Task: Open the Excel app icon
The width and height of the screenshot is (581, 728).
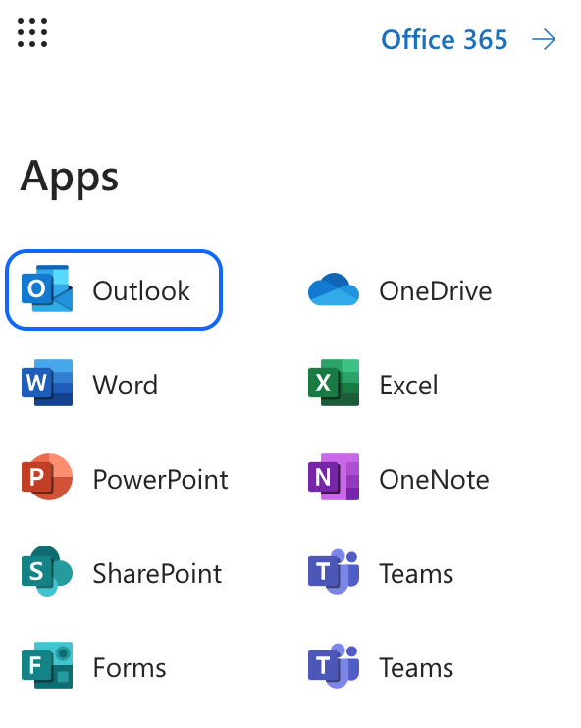Action: click(334, 383)
